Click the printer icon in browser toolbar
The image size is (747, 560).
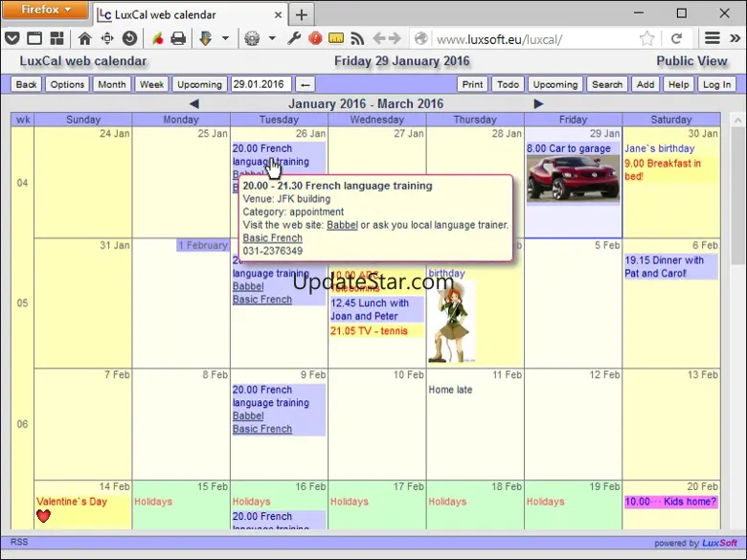click(177, 38)
